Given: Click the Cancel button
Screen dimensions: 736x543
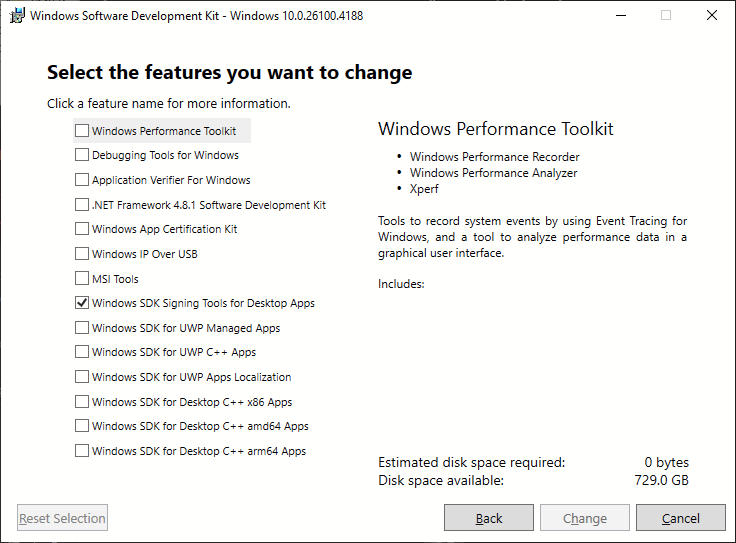Looking at the screenshot, I should (x=681, y=518).
